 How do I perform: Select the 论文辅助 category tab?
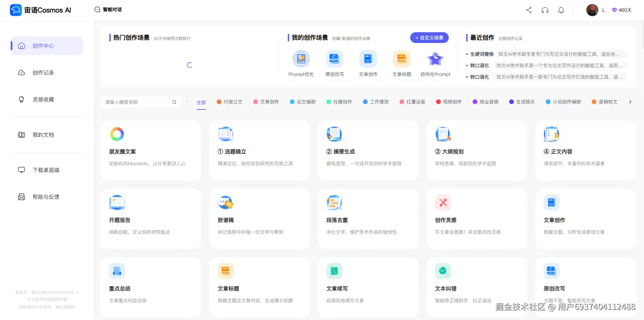303,102
